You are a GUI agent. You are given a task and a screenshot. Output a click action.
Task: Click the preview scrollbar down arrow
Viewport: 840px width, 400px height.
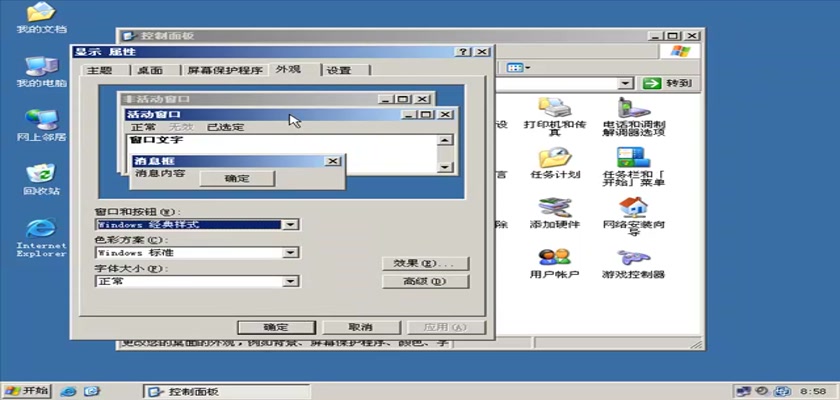click(445, 167)
